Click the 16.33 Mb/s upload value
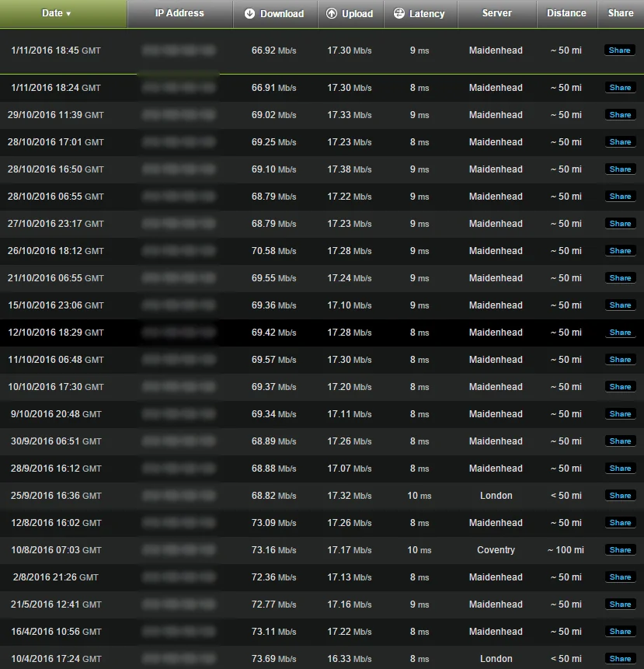Screen dimensions: 644x669 pyautogui.click(x=350, y=659)
